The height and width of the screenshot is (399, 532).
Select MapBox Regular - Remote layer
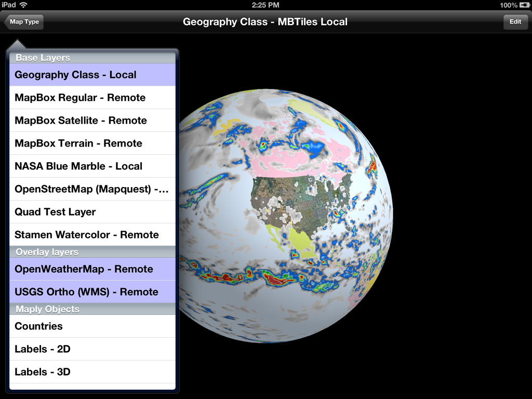tap(92, 98)
